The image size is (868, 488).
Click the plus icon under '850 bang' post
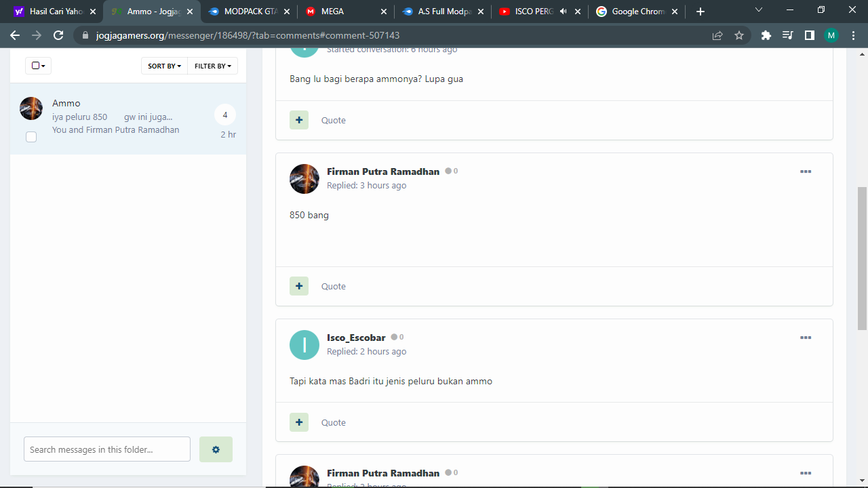[x=299, y=286]
